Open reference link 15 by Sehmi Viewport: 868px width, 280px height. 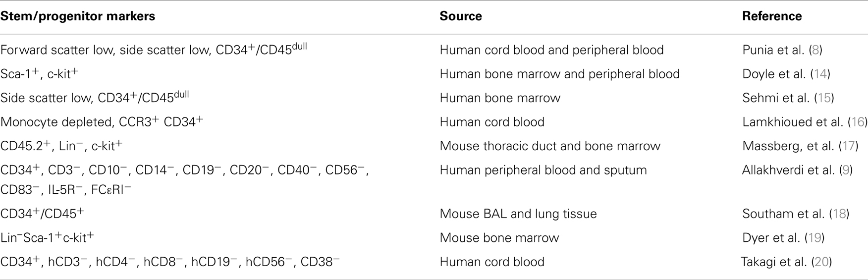coord(824,98)
